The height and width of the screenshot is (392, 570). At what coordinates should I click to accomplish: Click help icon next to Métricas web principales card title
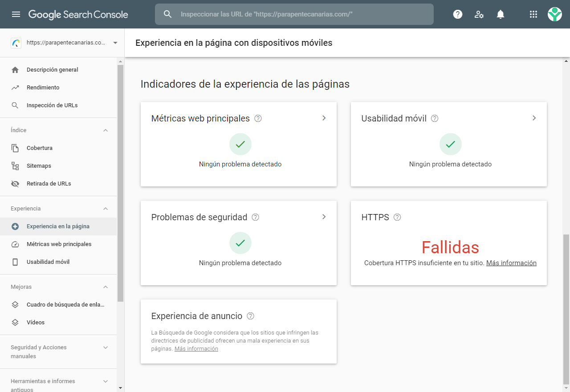(258, 118)
